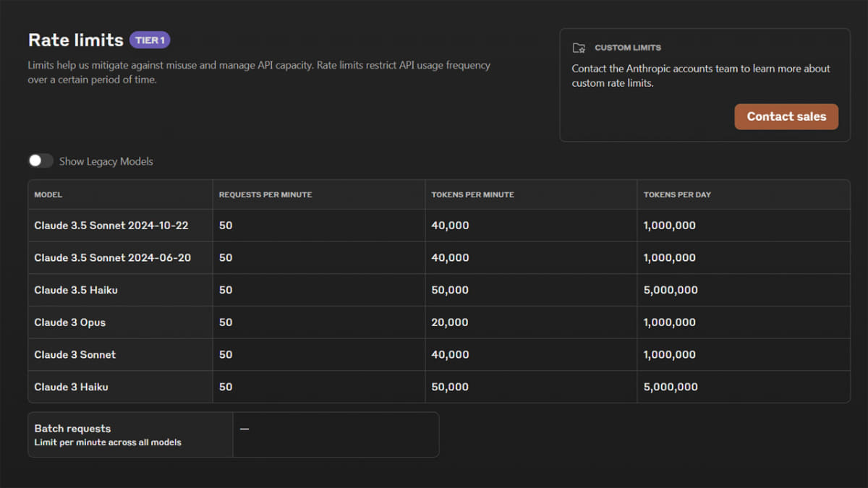Click Claude 3 Opus tokens per minute 20,000
This screenshot has height=488, width=868.
click(450, 322)
